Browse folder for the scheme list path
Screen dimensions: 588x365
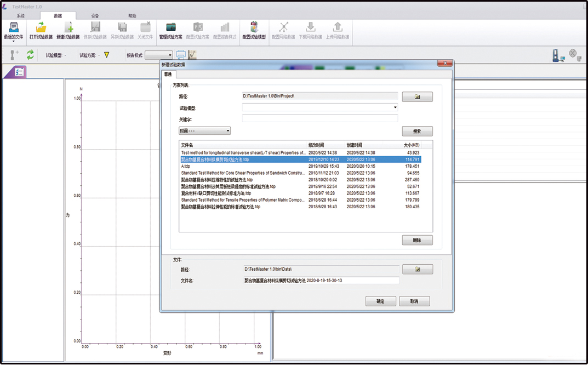[x=417, y=96]
